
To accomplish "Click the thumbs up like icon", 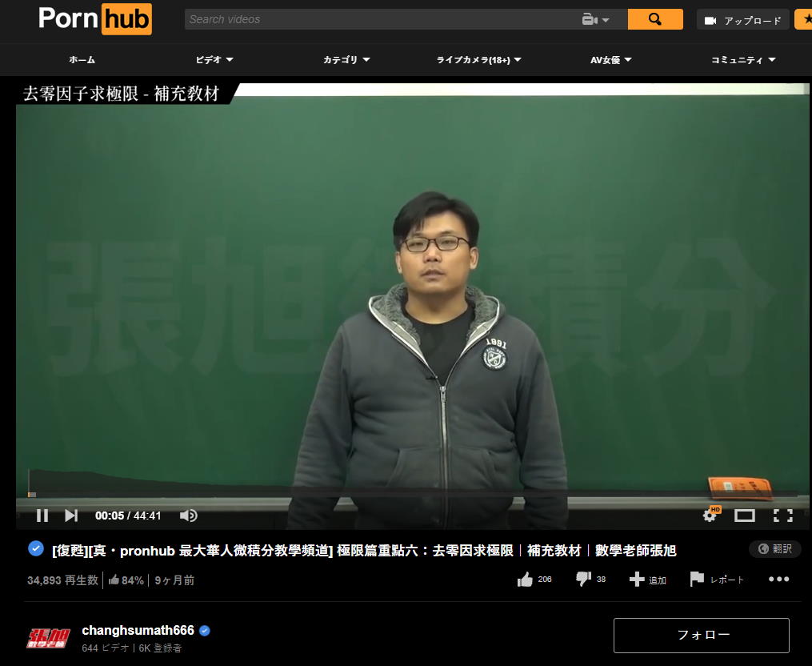I will [x=525, y=580].
